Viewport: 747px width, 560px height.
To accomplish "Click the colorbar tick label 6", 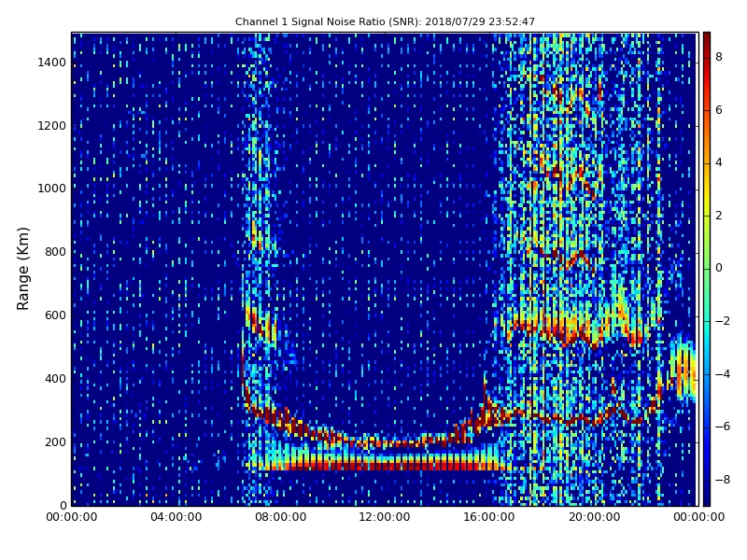I will pos(719,110).
